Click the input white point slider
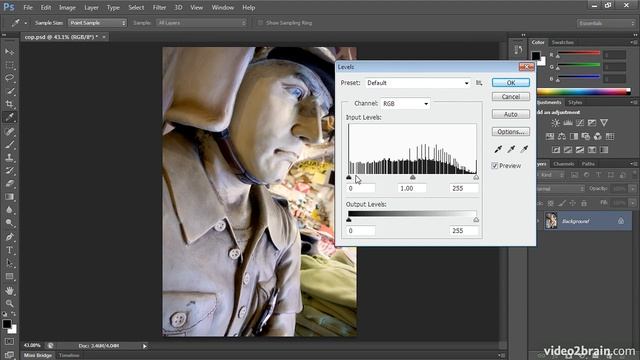 coord(476,178)
